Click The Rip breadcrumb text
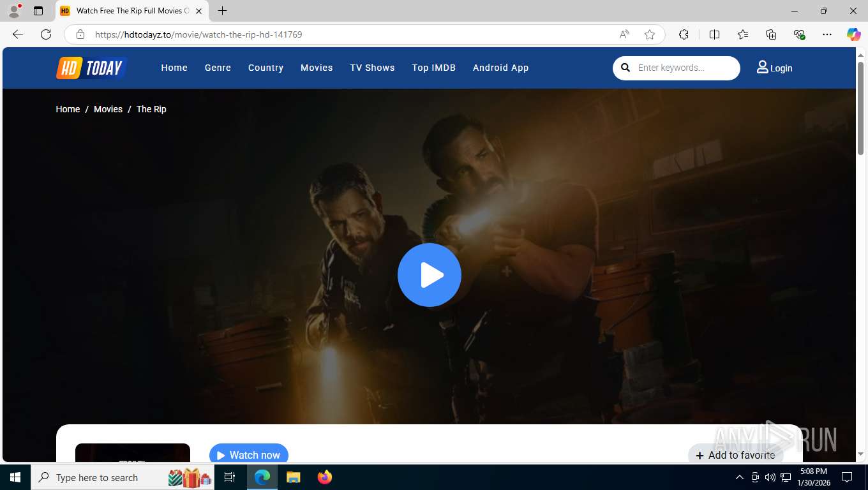 (x=151, y=109)
